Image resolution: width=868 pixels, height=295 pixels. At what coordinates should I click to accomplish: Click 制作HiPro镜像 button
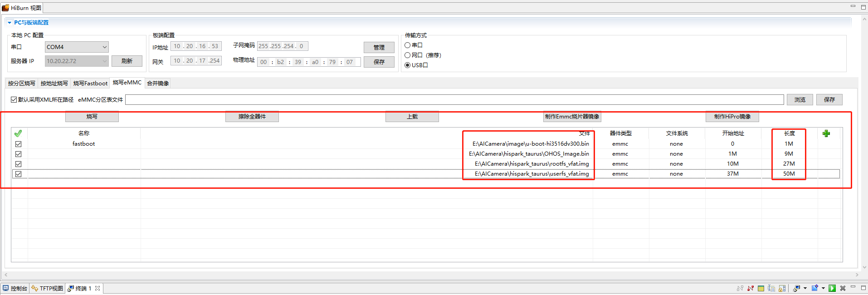coord(732,117)
